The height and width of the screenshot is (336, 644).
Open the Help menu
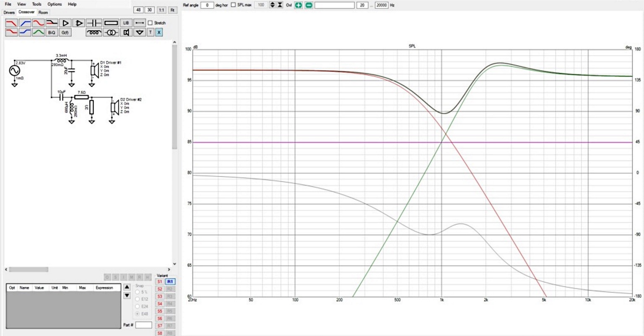[x=72, y=4]
